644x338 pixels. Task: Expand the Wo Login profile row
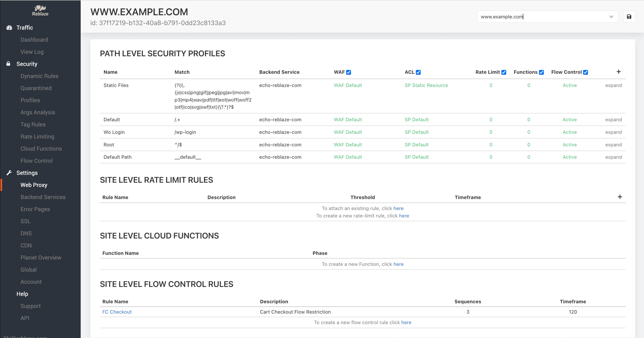pos(613,132)
